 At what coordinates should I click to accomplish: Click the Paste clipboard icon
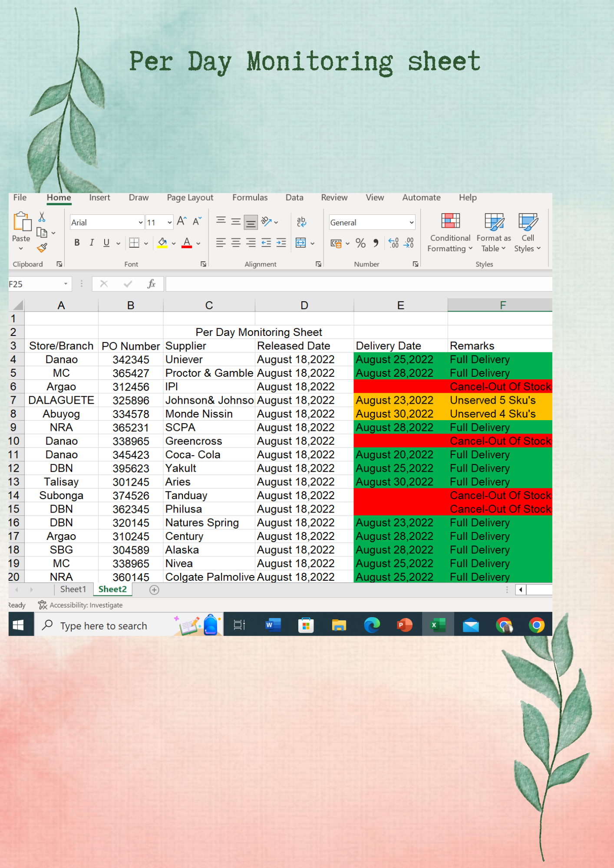coord(22,222)
